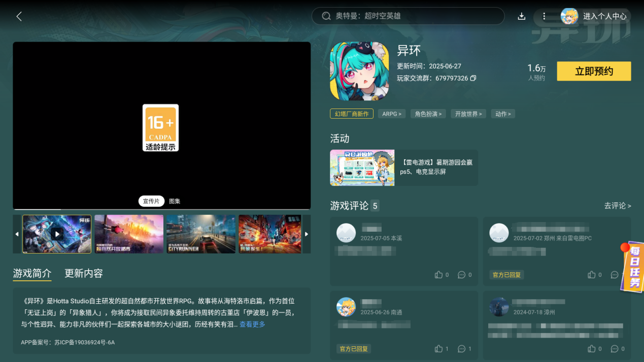
Task: Click the 每日任务 floating task icon
Action: click(x=631, y=267)
